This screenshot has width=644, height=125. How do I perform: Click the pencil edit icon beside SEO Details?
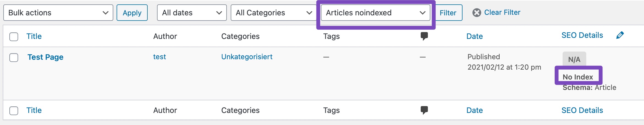620,35
